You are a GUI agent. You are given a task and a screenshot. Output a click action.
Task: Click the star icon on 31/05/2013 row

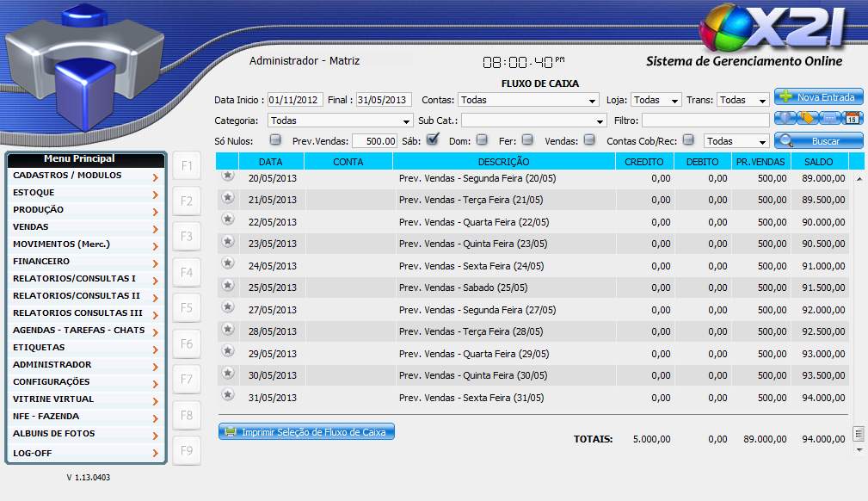tap(228, 394)
